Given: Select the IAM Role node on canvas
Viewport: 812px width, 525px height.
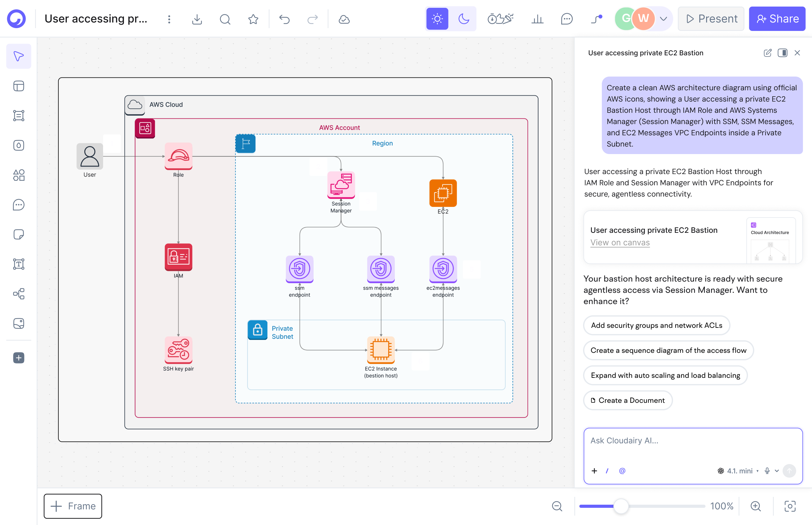Looking at the screenshot, I should [178, 156].
